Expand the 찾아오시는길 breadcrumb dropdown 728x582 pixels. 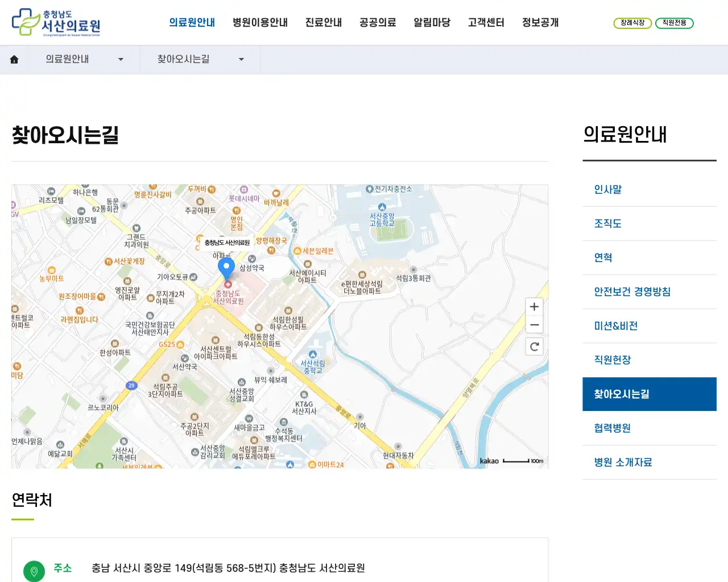point(200,59)
